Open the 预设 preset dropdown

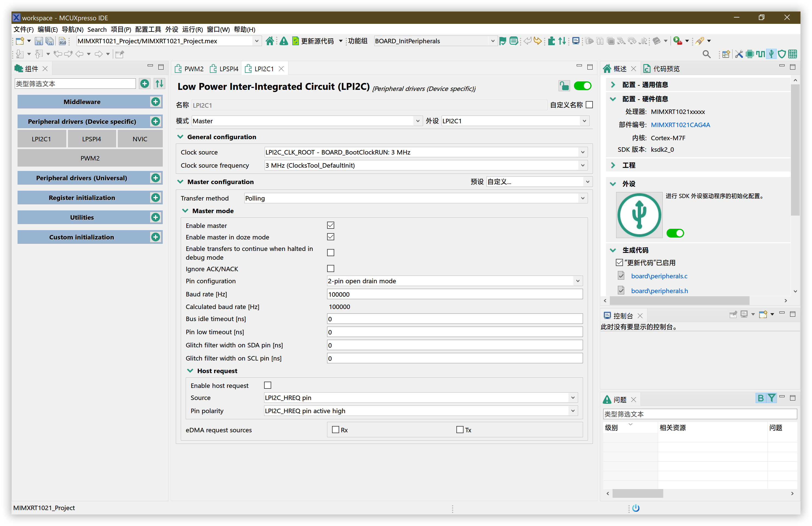tap(539, 181)
